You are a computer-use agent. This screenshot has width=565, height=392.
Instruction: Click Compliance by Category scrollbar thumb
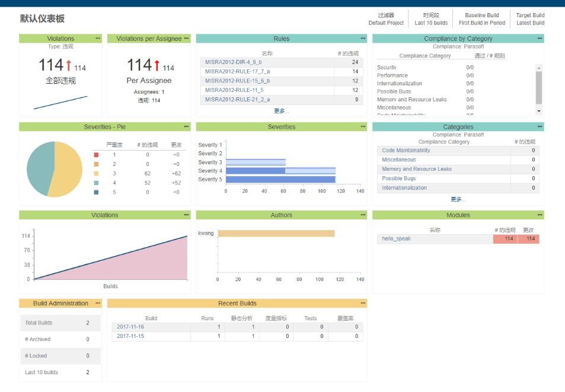[539, 88]
